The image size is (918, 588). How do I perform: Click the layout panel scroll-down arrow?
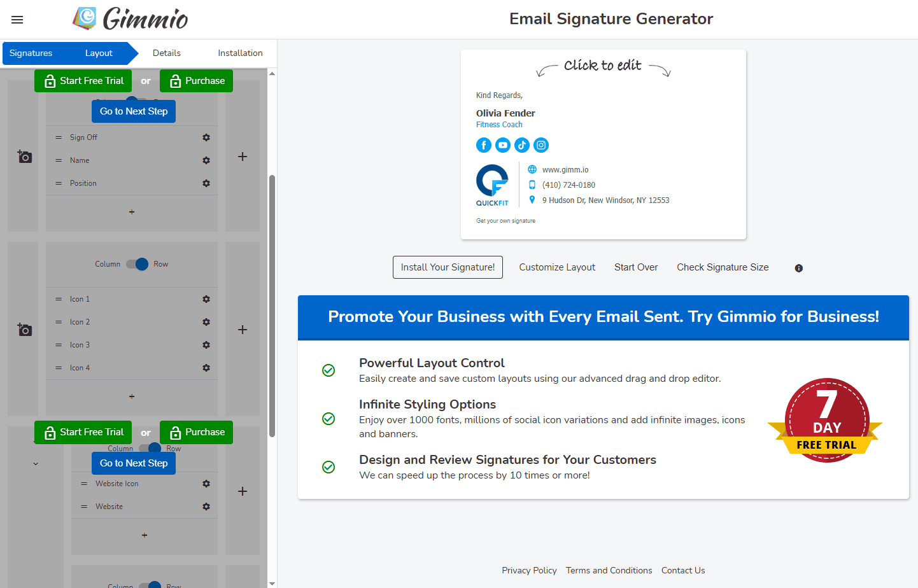click(272, 584)
